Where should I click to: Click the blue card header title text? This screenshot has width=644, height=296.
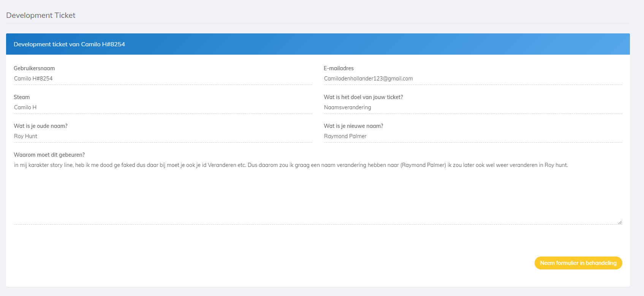[x=69, y=44]
